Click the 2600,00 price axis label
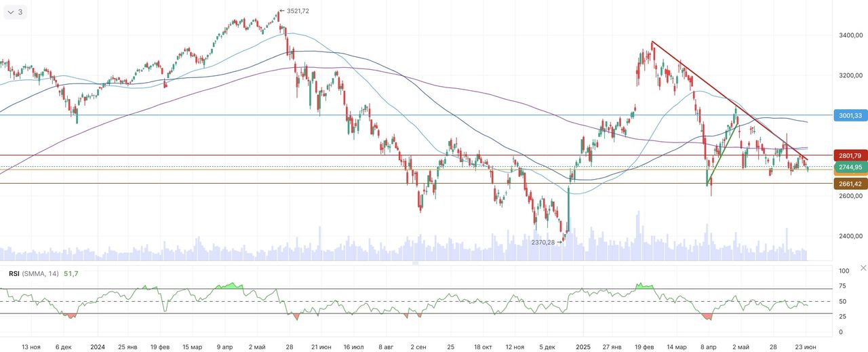This screenshot has width=868, height=352. pyautogui.click(x=850, y=196)
